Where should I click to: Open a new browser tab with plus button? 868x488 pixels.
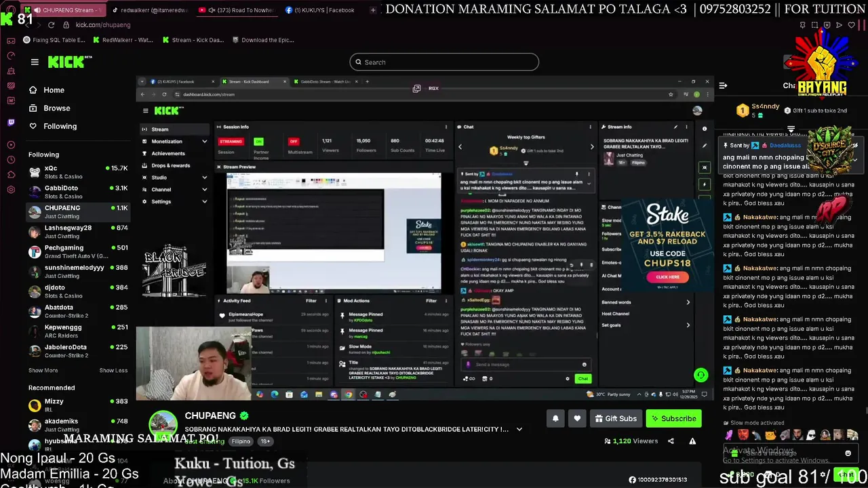[x=374, y=10]
